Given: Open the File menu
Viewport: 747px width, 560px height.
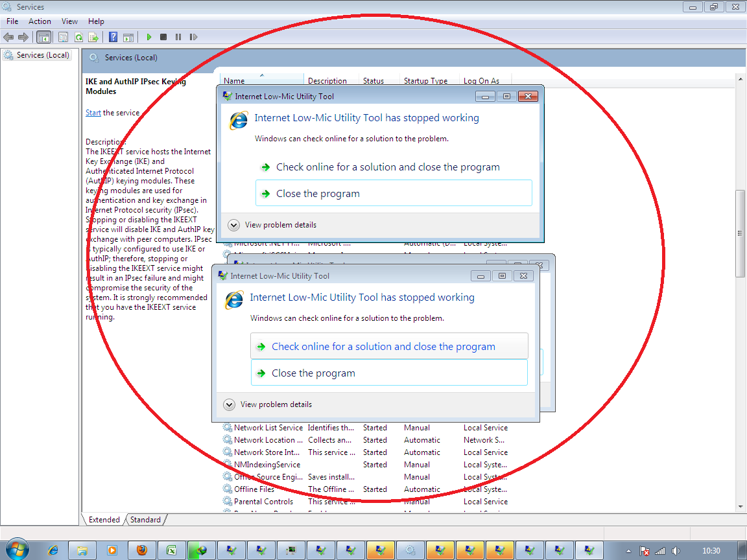Looking at the screenshot, I should click(12, 21).
